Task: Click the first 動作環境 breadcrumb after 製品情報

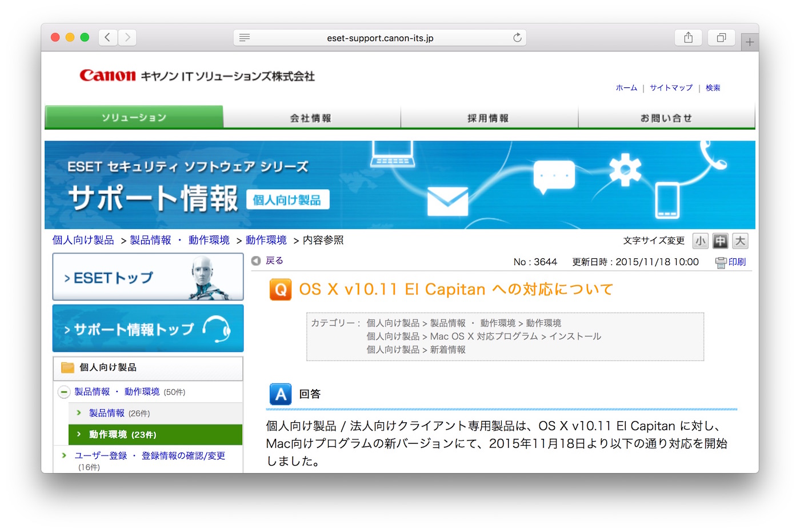Action: 209,240
